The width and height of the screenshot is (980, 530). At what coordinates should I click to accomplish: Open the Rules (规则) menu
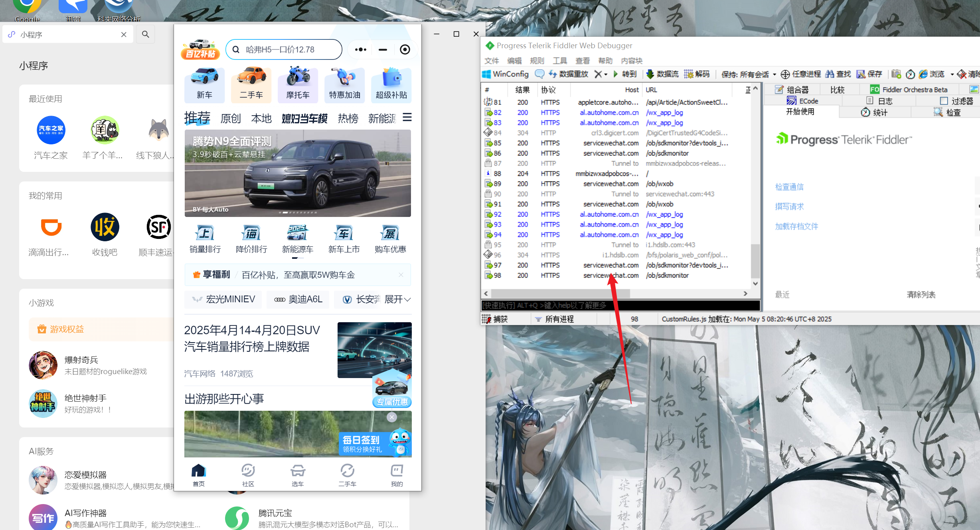pos(537,61)
